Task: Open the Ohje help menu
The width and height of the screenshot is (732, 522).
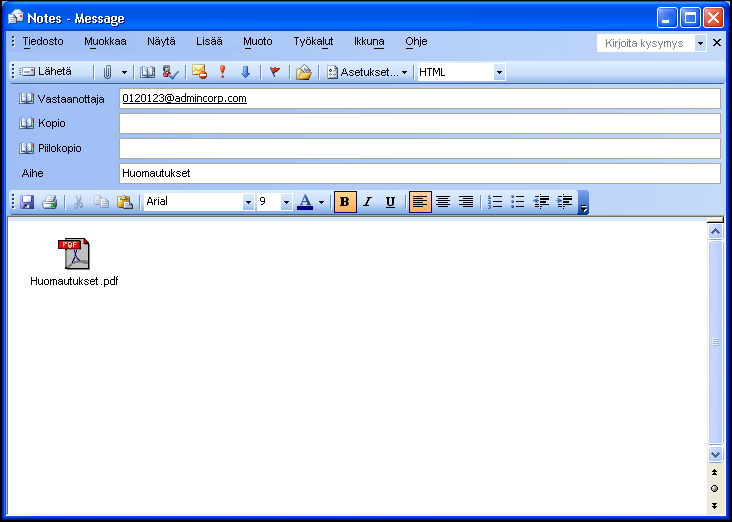Action: (x=416, y=42)
